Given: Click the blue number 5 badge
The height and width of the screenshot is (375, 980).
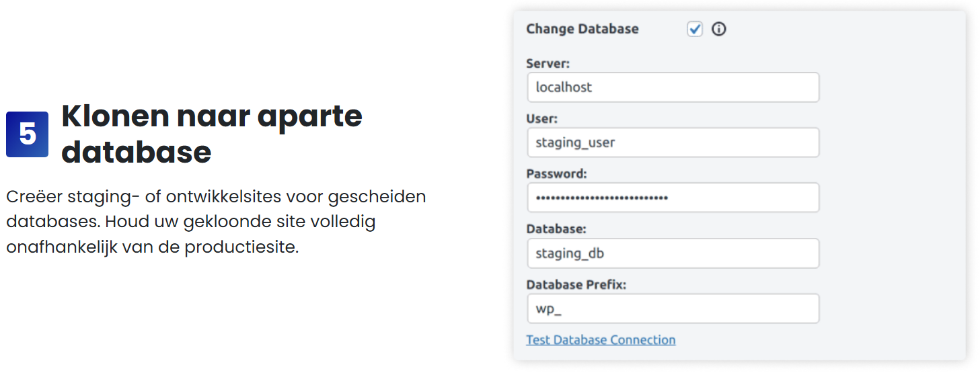Looking at the screenshot, I should click(27, 134).
